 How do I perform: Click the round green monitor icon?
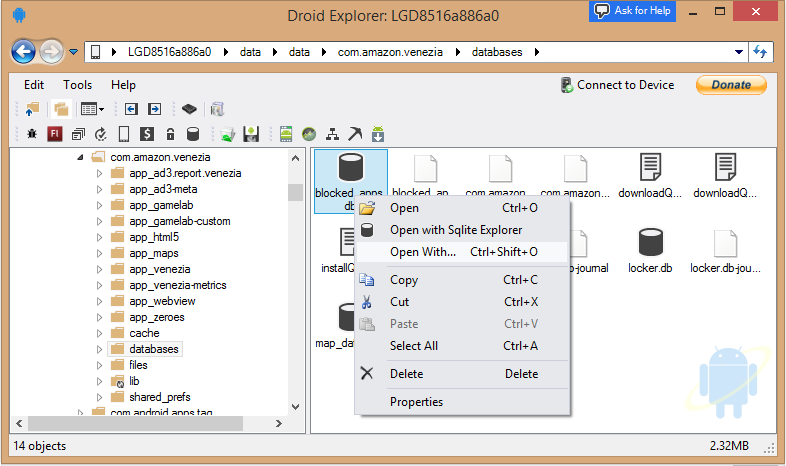pyautogui.click(x=309, y=134)
